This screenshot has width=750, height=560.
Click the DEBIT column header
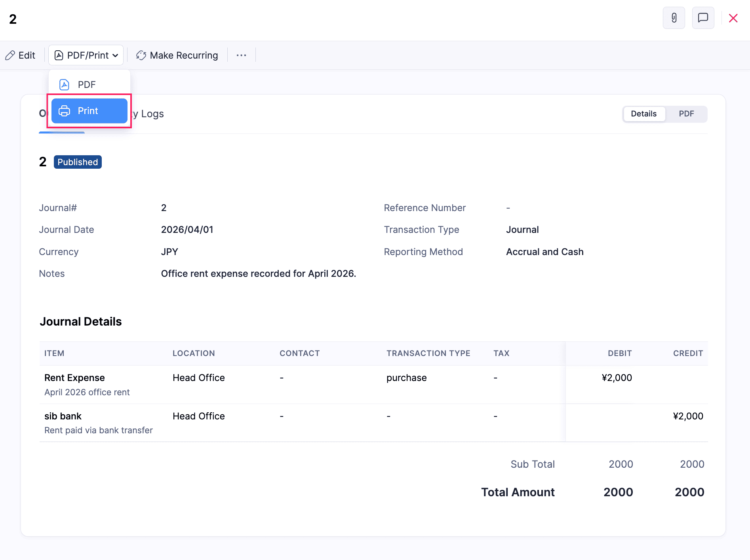(619, 353)
